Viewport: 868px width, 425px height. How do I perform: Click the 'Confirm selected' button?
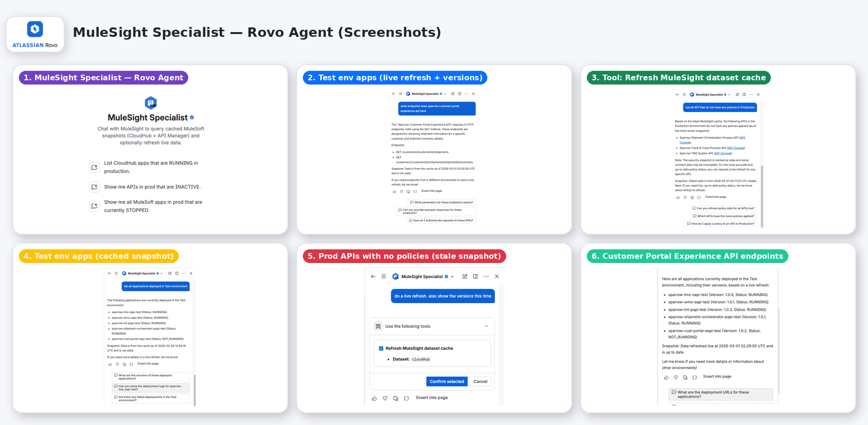click(447, 382)
